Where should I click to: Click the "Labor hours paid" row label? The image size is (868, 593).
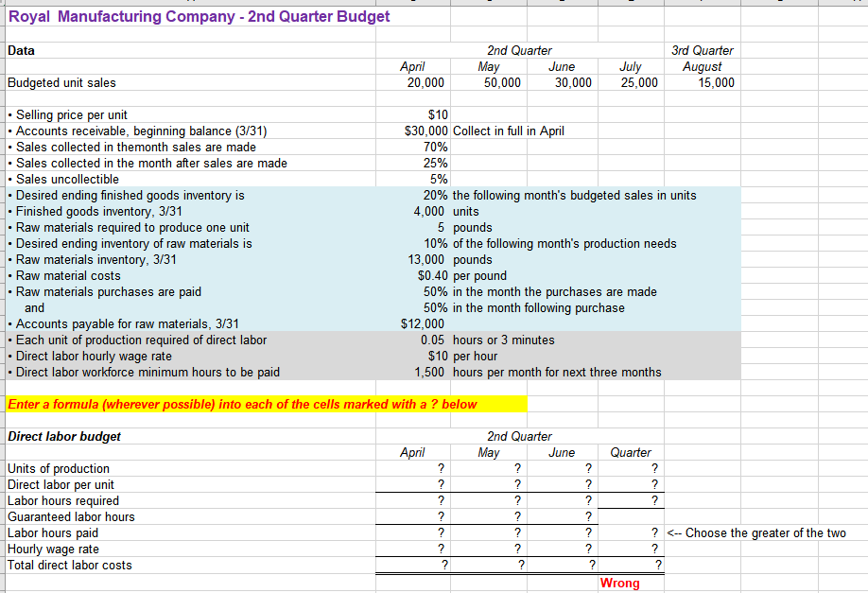tap(53, 532)
